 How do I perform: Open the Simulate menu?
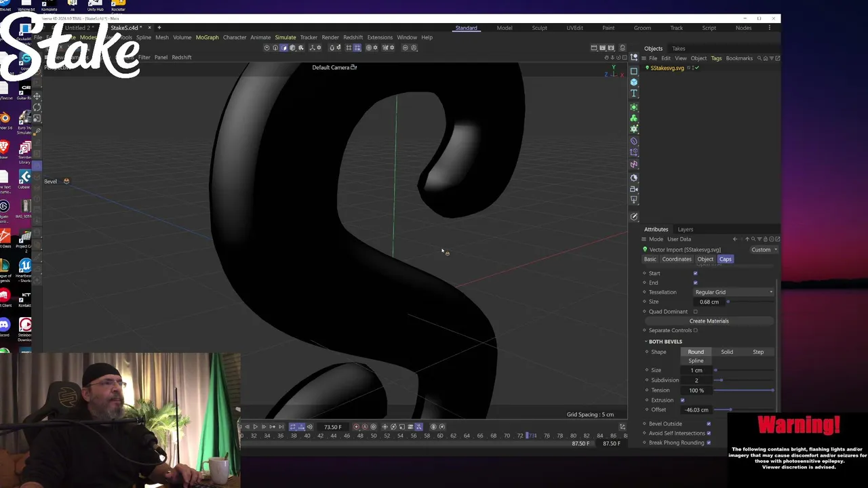point(285,37)
